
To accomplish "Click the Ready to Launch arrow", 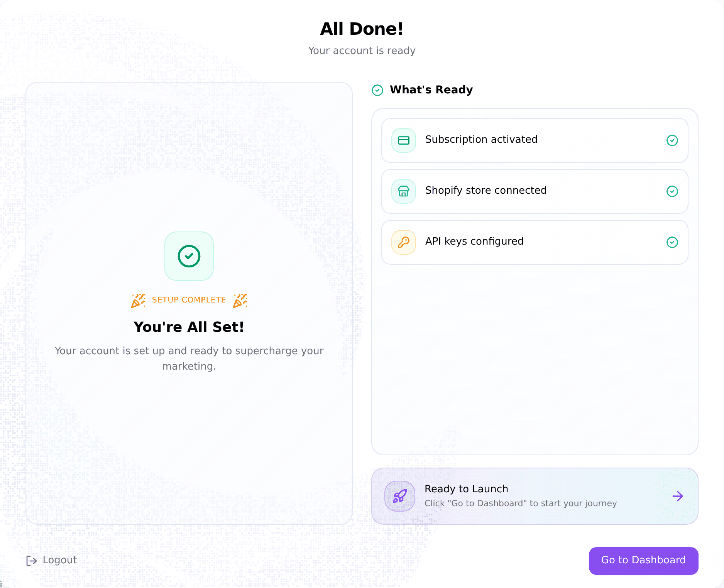I will [x=678, y=496].
